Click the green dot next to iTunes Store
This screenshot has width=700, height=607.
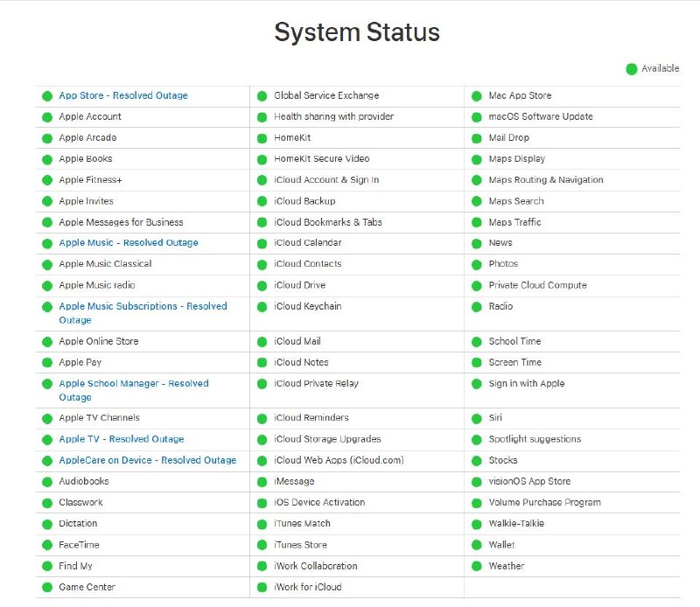(x=262, y=546)
